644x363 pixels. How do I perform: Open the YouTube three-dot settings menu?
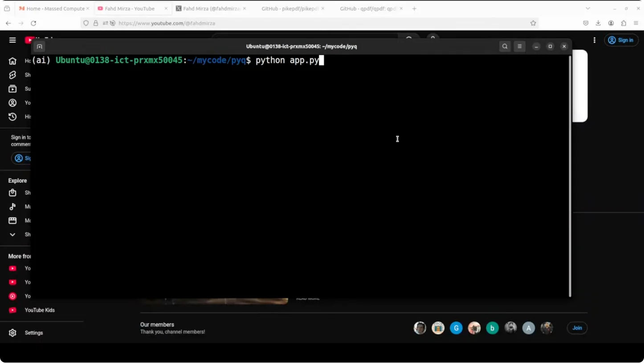pyautogui.click(x=594, y=40)
